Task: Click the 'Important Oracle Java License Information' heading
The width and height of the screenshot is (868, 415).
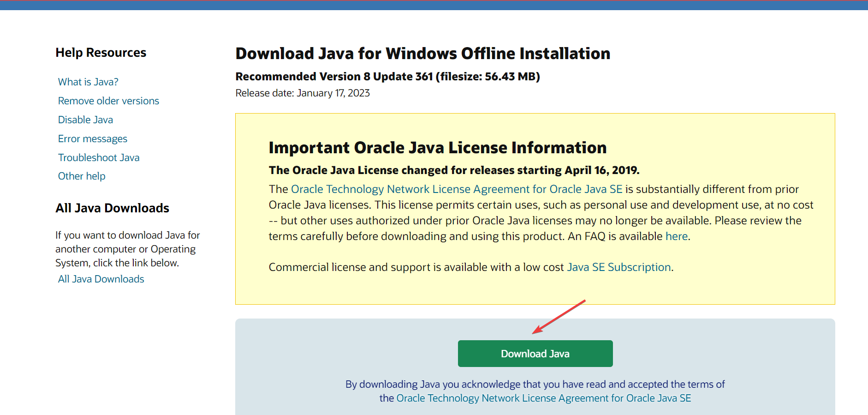Action: tap(438, 148)
